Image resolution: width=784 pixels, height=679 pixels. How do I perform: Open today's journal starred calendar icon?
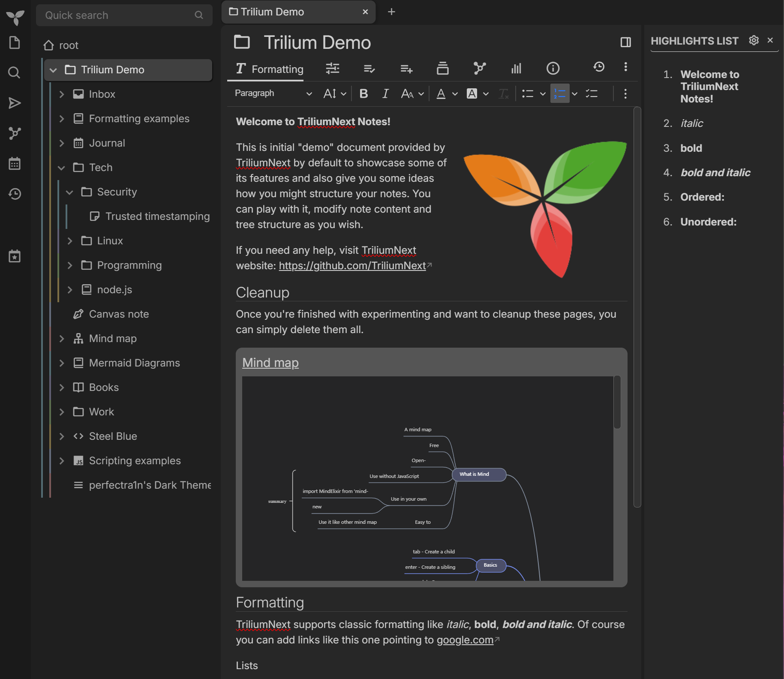[15, 256]
